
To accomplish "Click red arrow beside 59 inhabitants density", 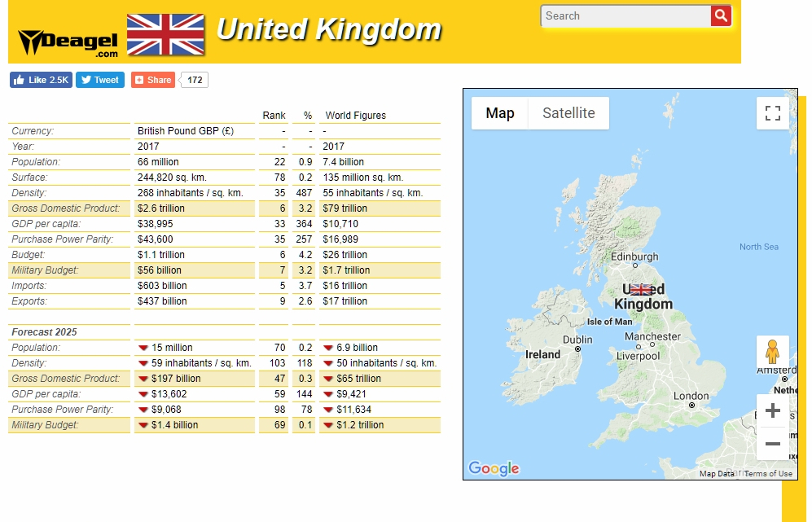I will (x=143, y=363).
